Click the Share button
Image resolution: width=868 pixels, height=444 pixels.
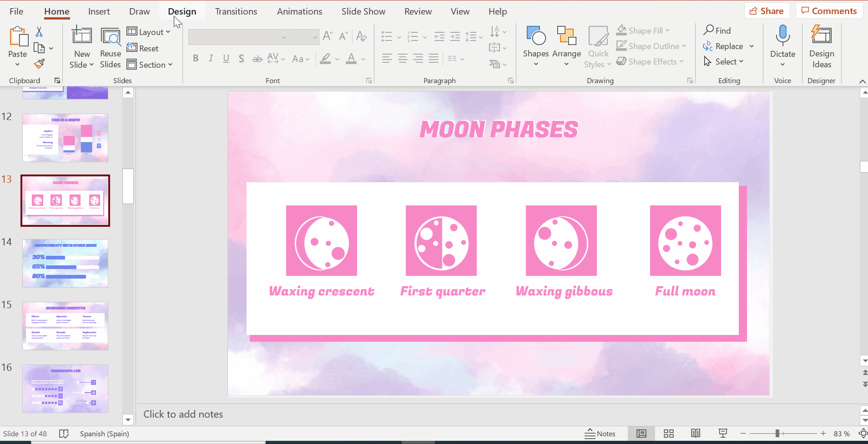click(767, 11)
